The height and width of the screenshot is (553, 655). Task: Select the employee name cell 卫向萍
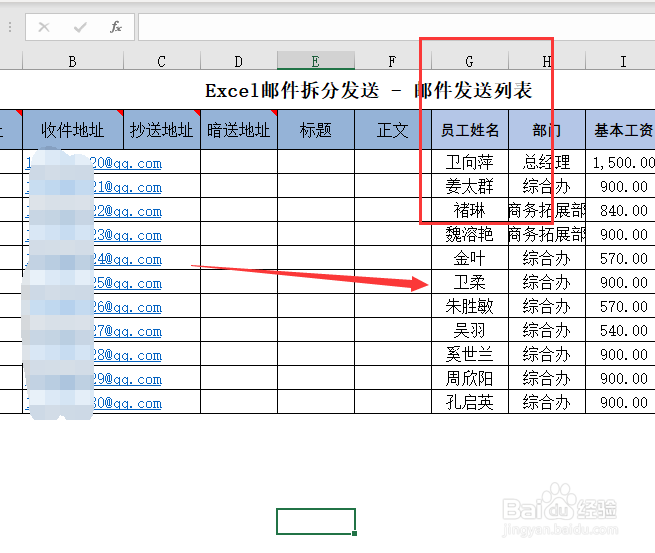(470, 162)
